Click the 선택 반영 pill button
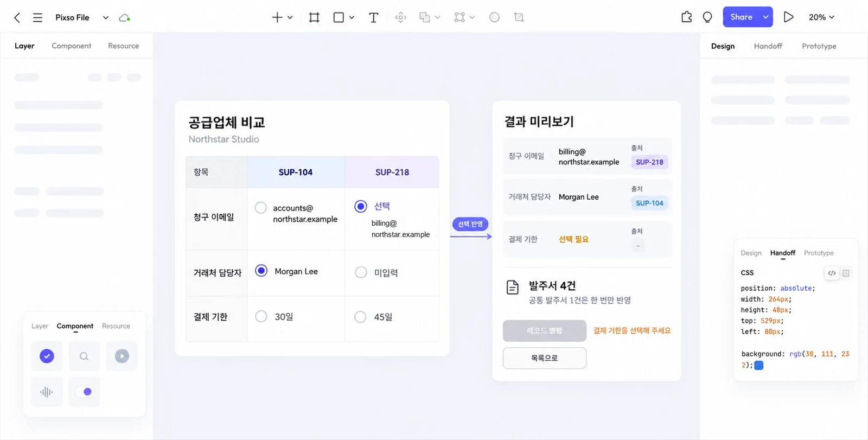Image resolution: width=868 pixels, height=440 pixels. [470, 224]
